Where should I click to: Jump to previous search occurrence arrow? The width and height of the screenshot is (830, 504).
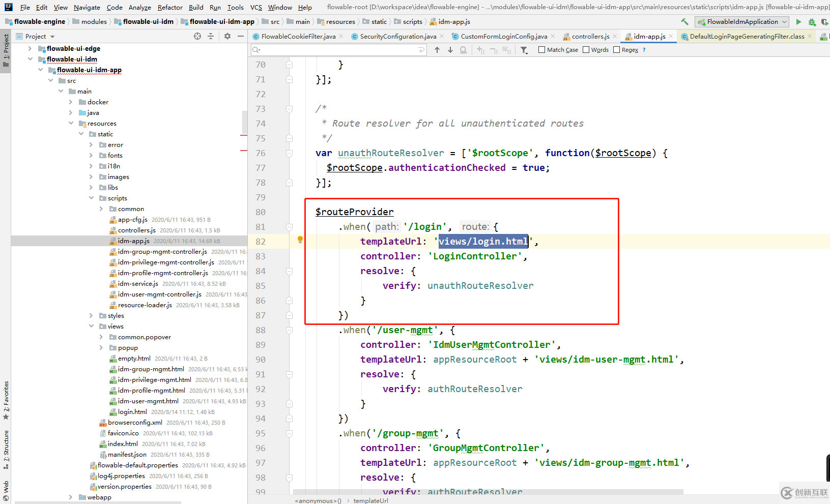pyautogui.click(x=437, y=50)
